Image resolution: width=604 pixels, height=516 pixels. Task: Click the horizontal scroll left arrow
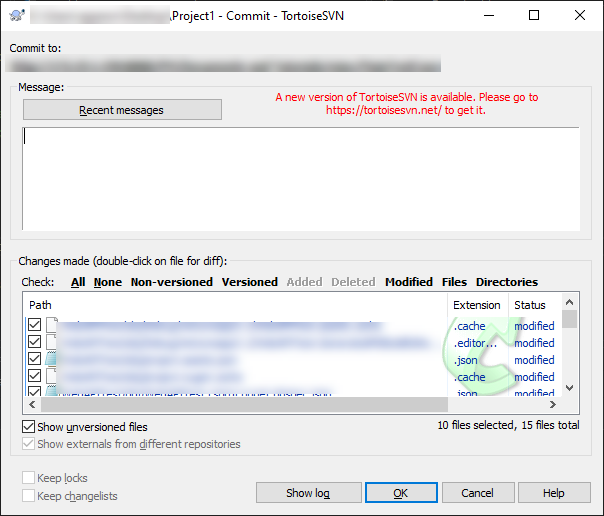tap(32, 404)
